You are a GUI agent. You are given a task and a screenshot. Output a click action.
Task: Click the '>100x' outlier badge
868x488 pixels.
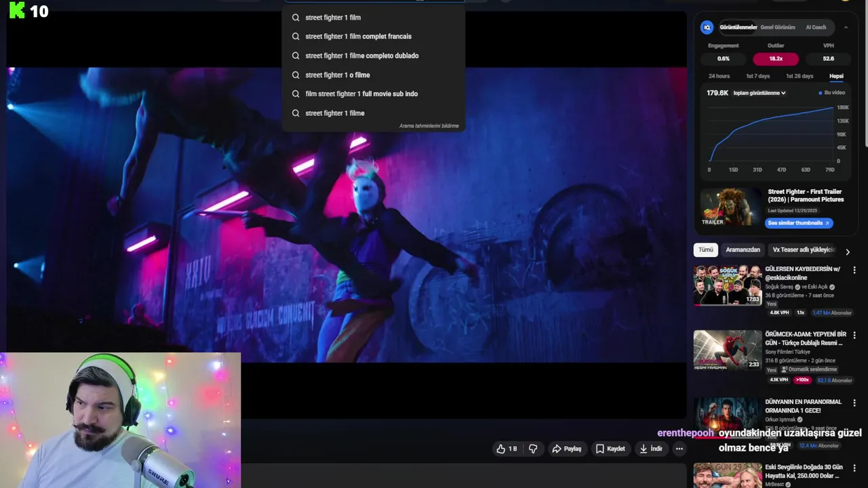pos(802,380)
